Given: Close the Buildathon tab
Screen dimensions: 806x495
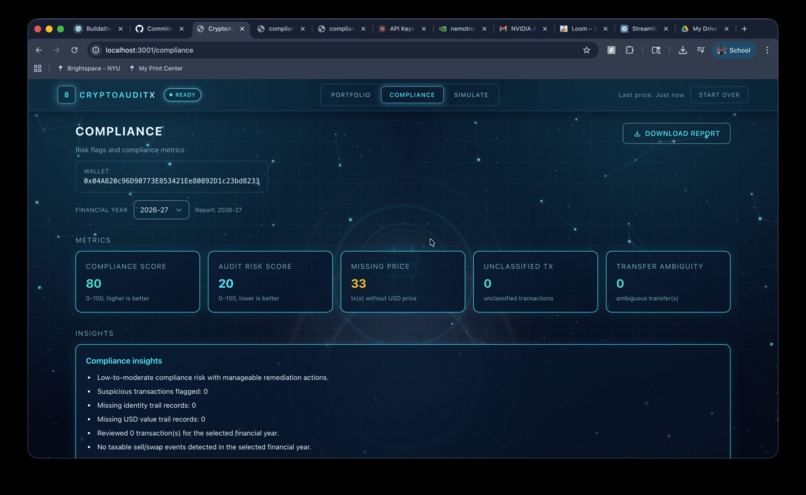Looking at the screenshot, I should pos(121,29).
